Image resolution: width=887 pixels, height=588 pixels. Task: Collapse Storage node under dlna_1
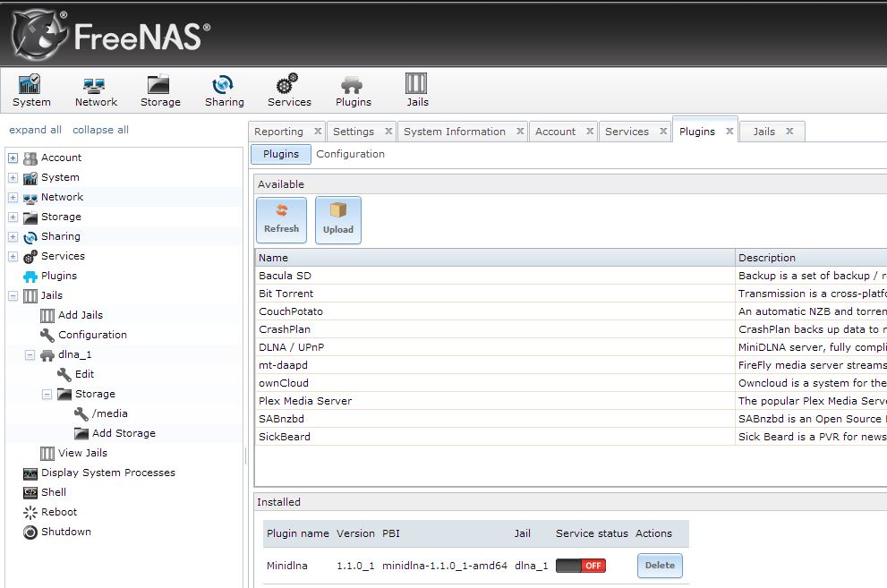click(x=47, y=394)
